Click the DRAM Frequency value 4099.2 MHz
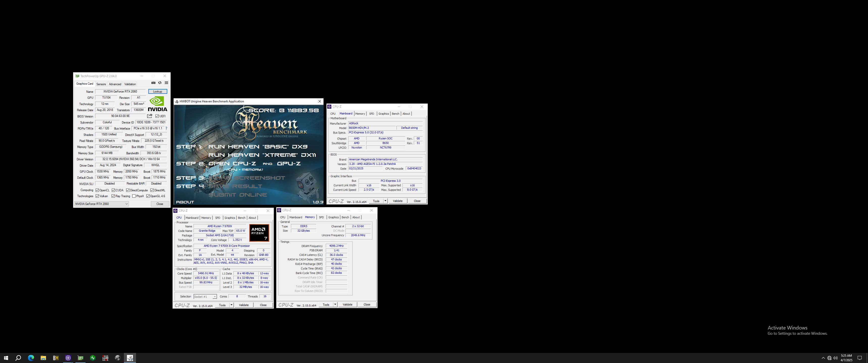 pos(336,246)
